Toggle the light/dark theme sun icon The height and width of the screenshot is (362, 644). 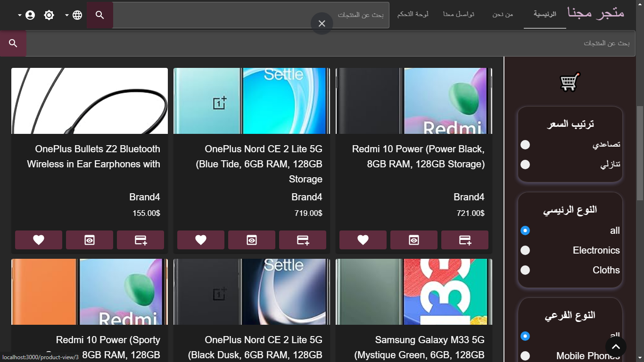49,15
